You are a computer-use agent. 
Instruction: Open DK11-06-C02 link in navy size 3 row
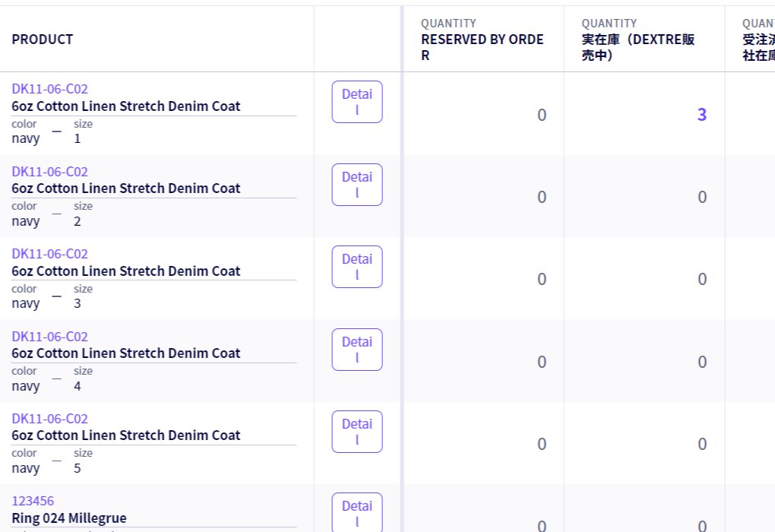(50, 254)
